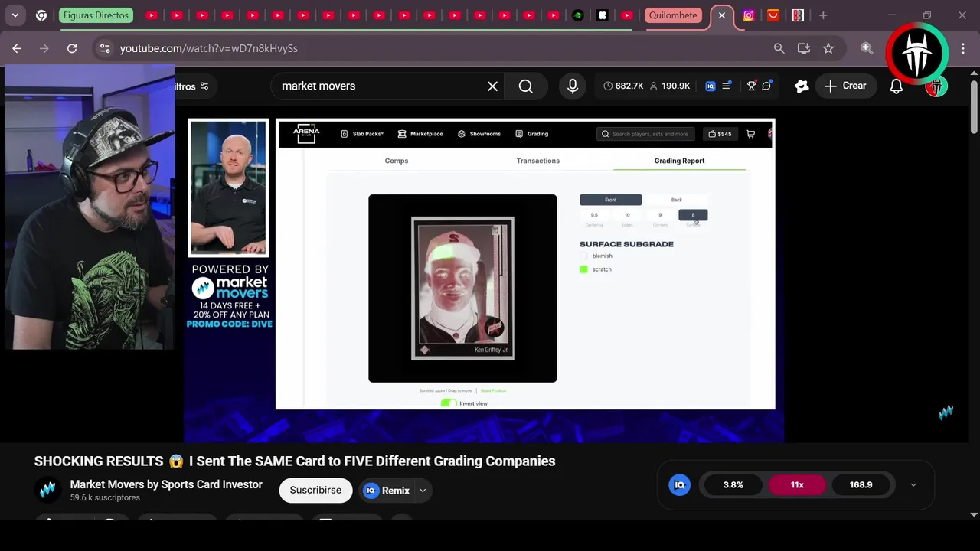The width and height of the screenshot is (980, 551).
Task: Click the Reset Position link
Action: click(493, 391)
